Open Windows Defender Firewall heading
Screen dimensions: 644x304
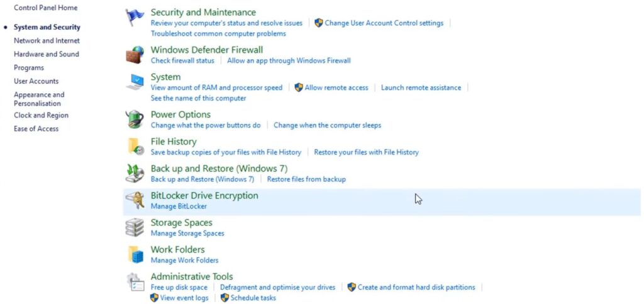(x=206, y=50)
